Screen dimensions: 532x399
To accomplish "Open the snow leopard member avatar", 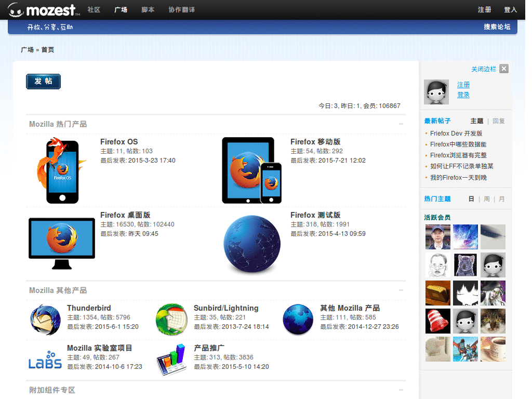I will (465, 265).
